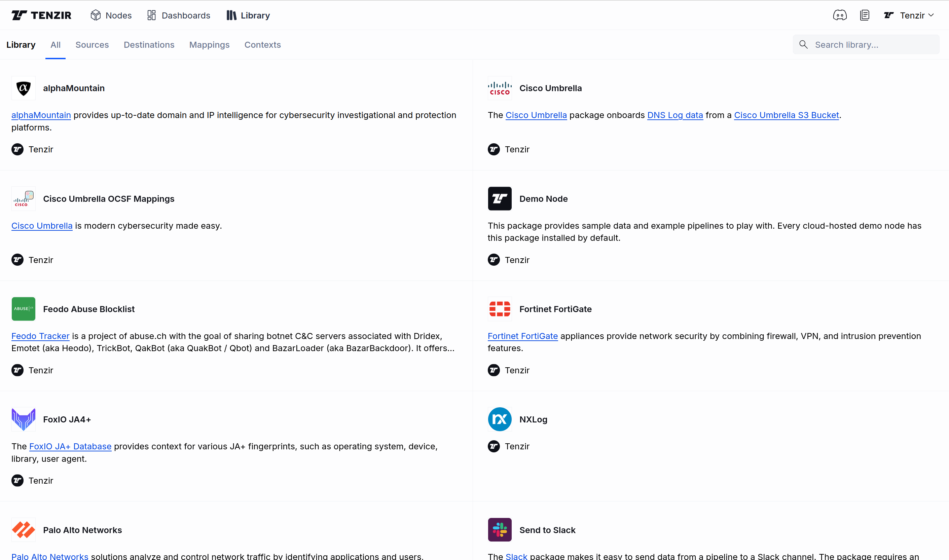949x560 pixels.
Task: Click the Palo Alto Networks orange icon
Action: coord(24,530)
